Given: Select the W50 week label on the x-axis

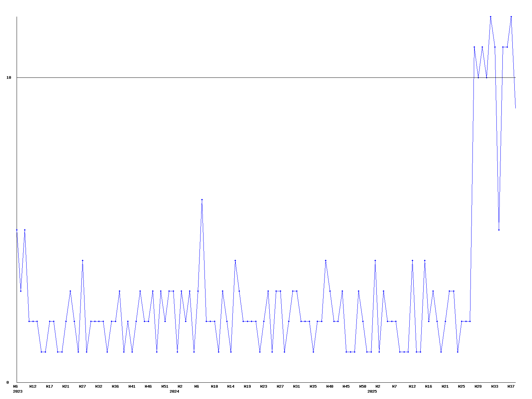Looking at the screenshot, I should click(x=363, y=386).
